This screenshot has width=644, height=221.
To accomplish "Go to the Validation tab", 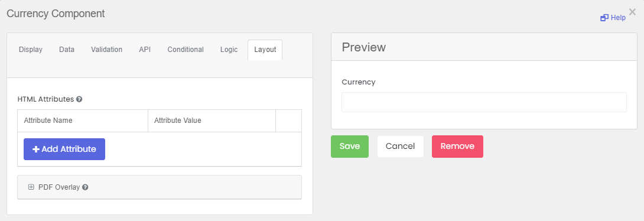I will (x=107, y=50).
